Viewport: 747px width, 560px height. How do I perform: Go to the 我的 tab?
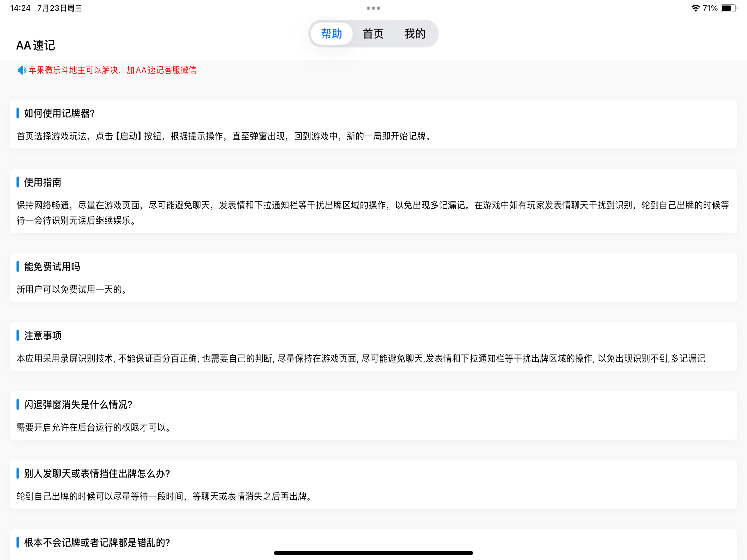(415, 34)
